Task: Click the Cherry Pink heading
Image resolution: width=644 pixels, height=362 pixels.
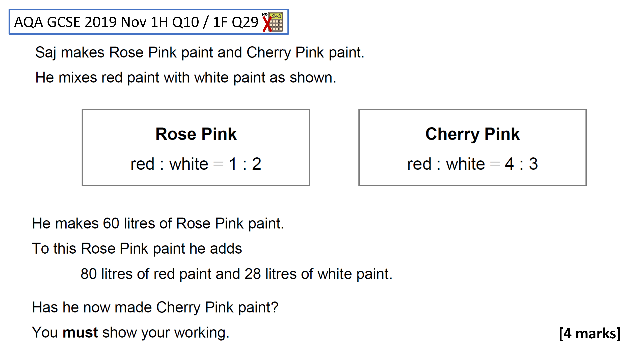Action: 472,134
